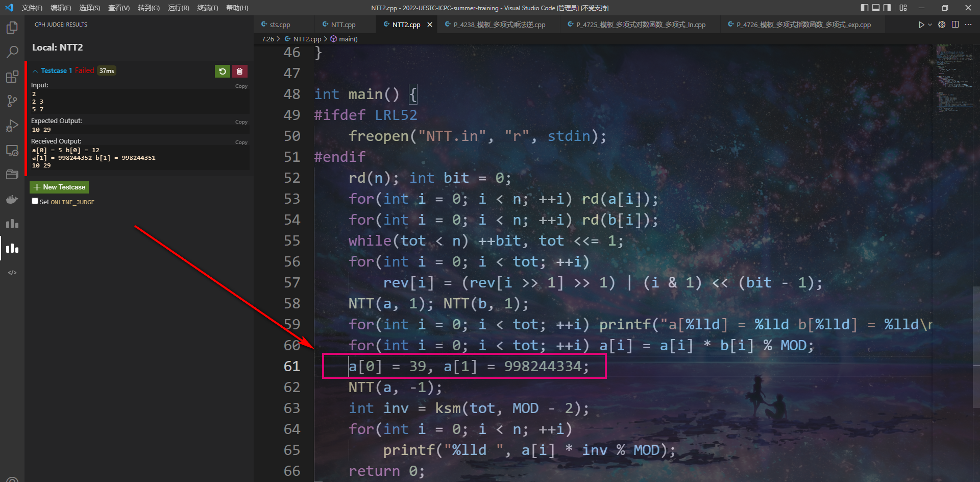The height and width of the screenshot is (482, 980).
Task: Open the Search view in activity bar
Action: 12,52
